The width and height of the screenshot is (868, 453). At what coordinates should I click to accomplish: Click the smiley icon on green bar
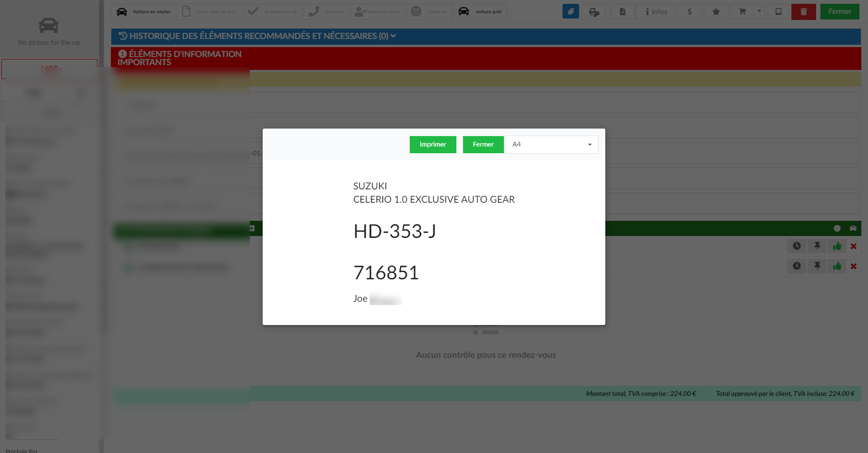coord(837,228)
